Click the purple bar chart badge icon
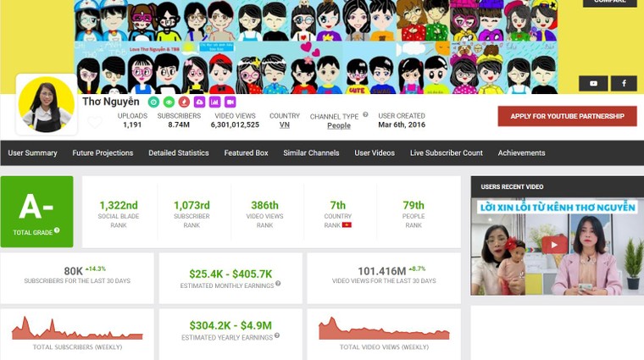Viewport: 644px width, 360px height. point(214,102)
